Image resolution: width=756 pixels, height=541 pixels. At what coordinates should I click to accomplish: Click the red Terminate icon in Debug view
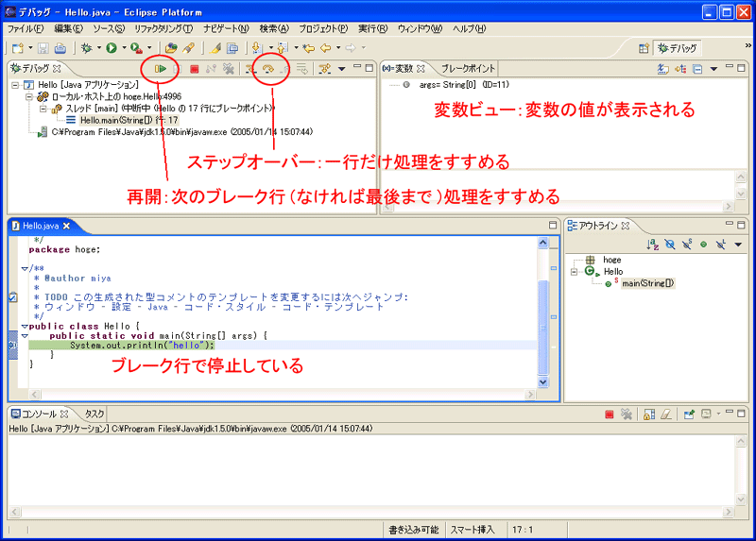[194, 69]
